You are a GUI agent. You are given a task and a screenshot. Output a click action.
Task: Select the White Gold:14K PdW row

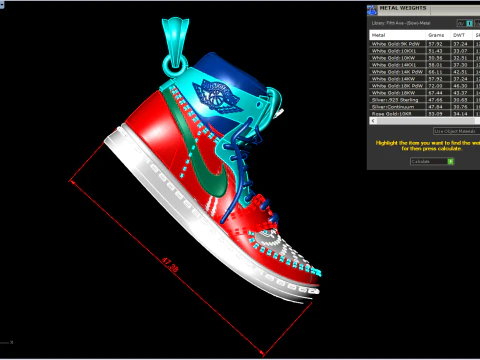425,72
